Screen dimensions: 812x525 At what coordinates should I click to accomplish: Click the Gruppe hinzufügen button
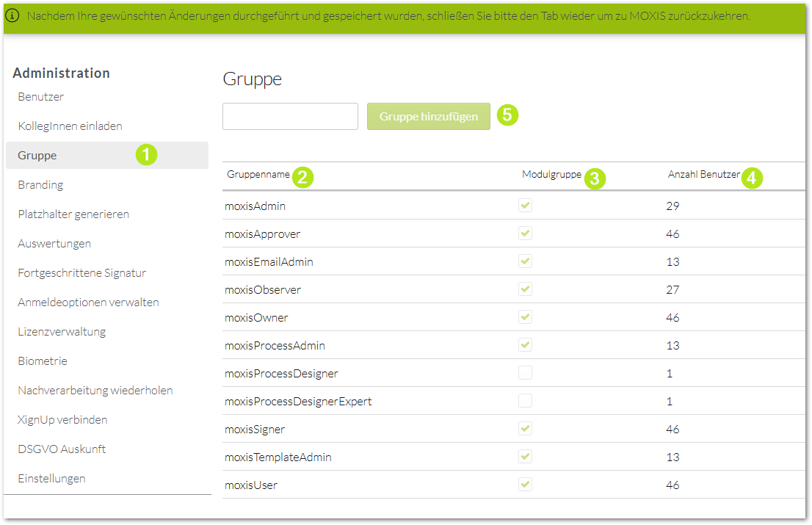point(428,117)
